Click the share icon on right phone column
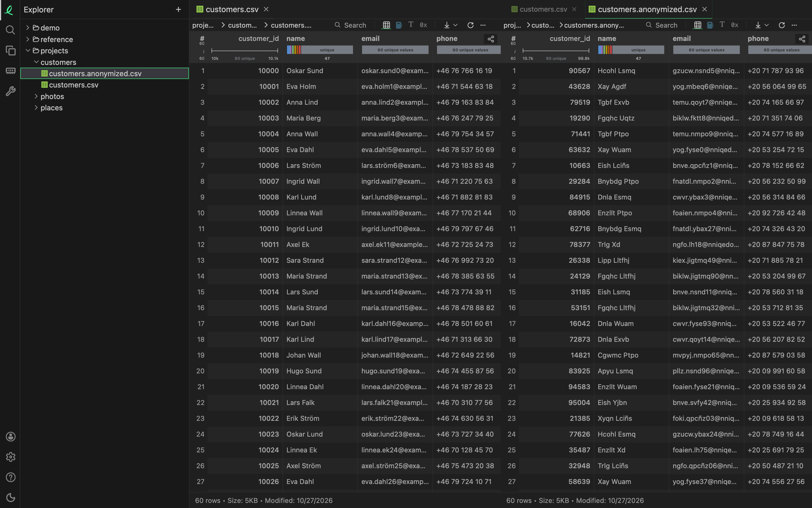This screenshot has height=508, width=812. [x=802, y=39]
